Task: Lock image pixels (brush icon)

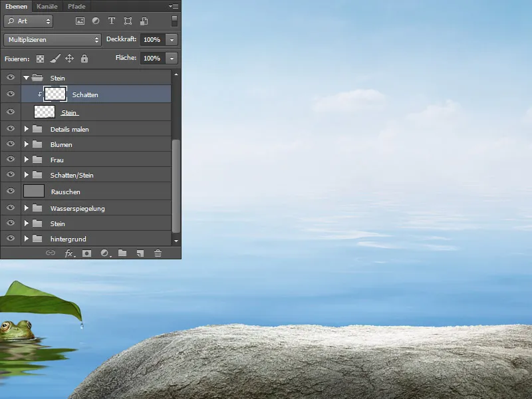Action: (x=55, y=59)
